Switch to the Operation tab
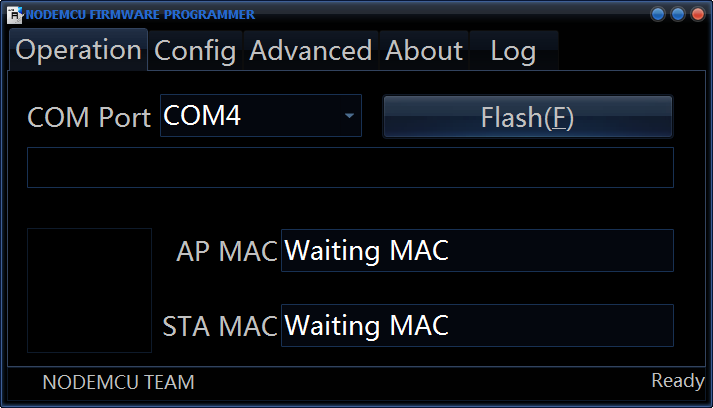The image size is (713, 408). [x=79, y=50]
